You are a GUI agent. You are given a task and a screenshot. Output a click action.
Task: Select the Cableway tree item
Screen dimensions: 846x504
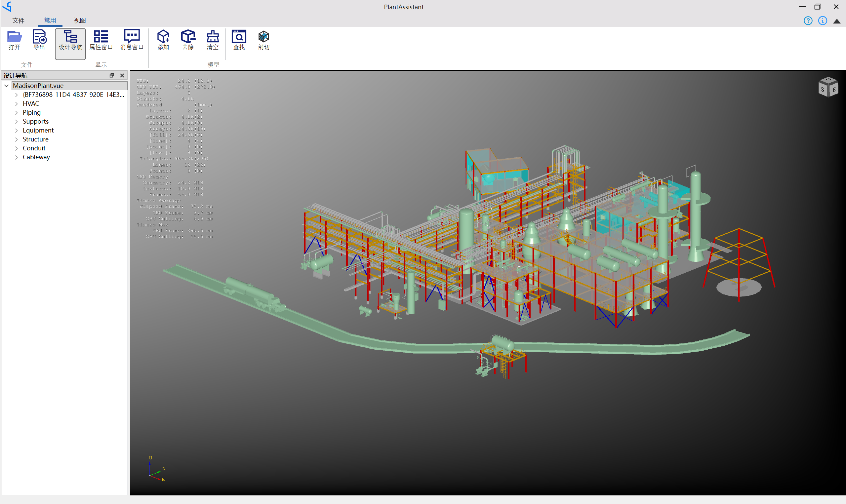click(36, 157)
